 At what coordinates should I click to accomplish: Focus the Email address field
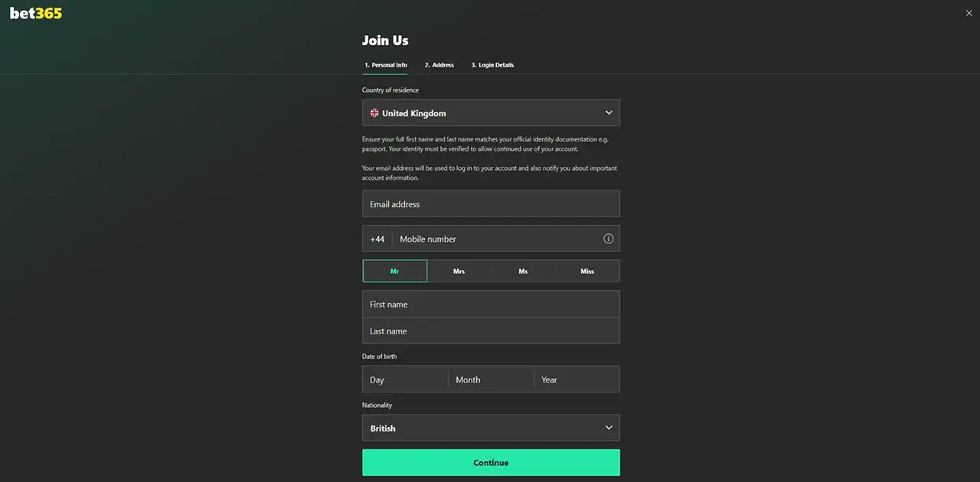point(490,204)
